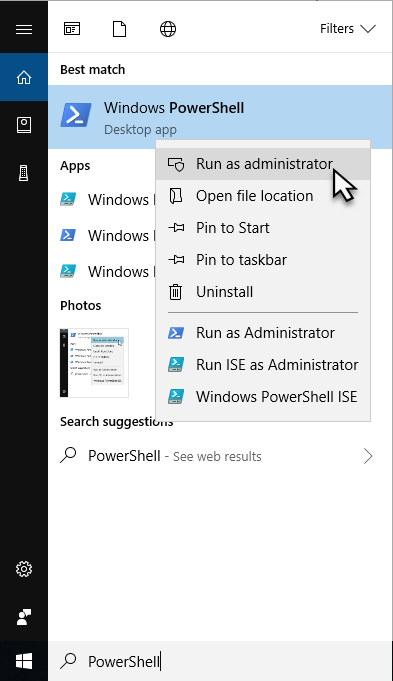Select Pin to taskbar
This screenshot has height=681, width=393.
point(263,260)
